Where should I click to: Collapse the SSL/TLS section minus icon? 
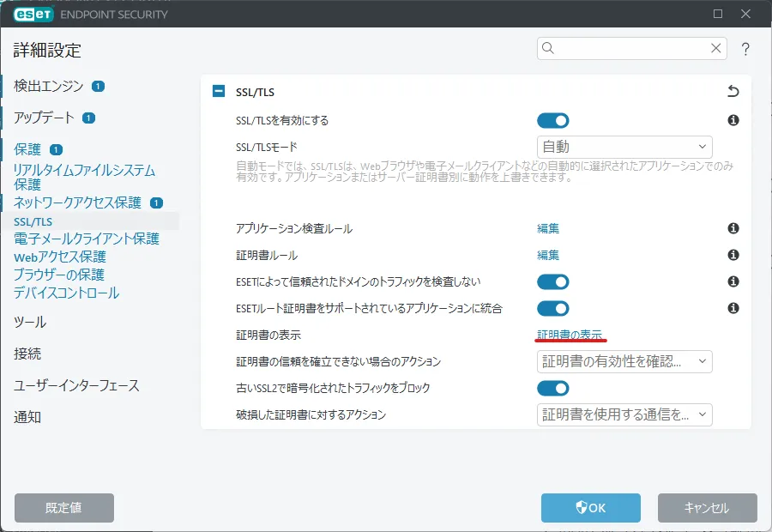(x=219, y=92)
